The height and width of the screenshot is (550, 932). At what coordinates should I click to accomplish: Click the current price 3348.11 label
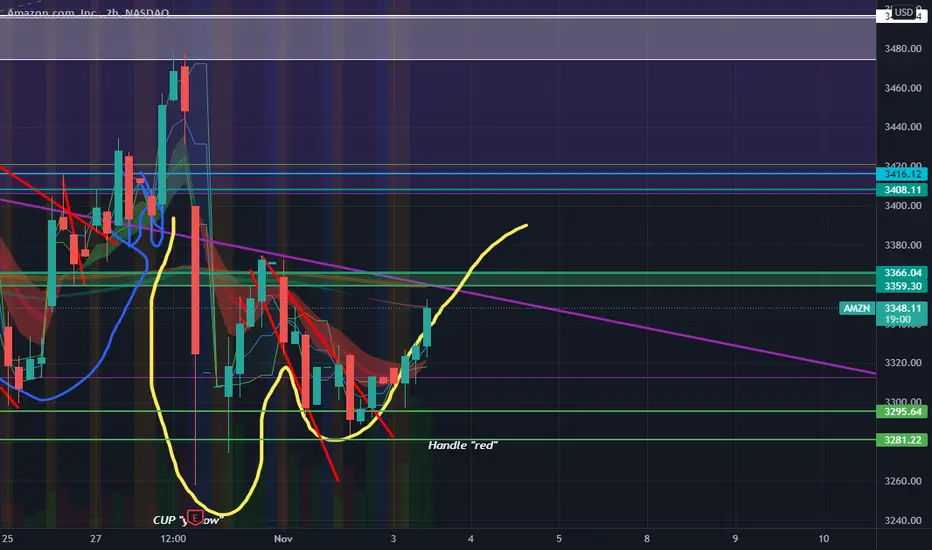pyautogui.click(x=902, y=308)
